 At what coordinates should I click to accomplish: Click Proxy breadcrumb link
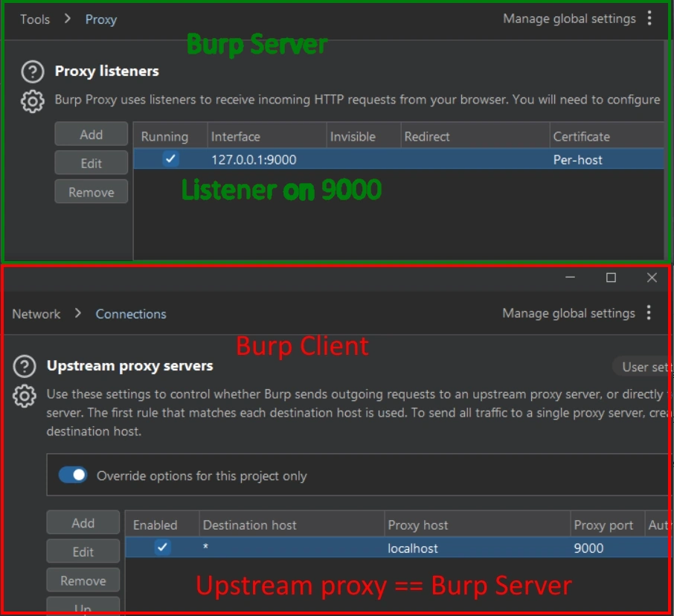coord(101,19)
